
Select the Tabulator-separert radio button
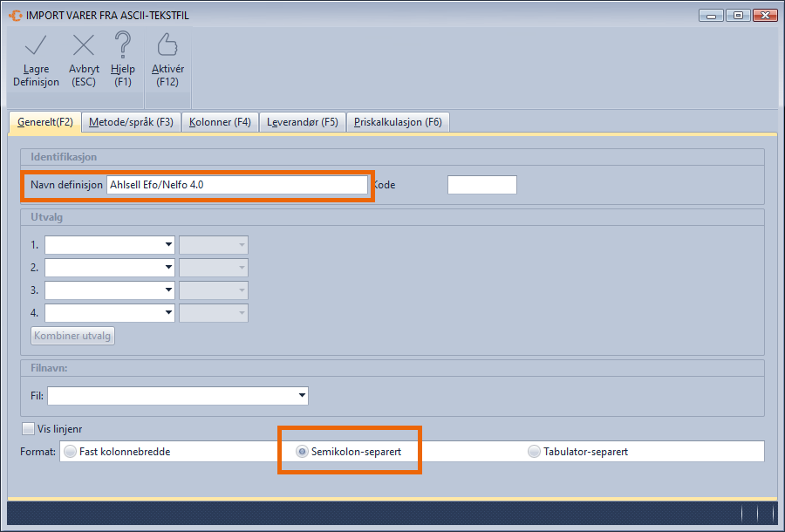click(534, 452)
